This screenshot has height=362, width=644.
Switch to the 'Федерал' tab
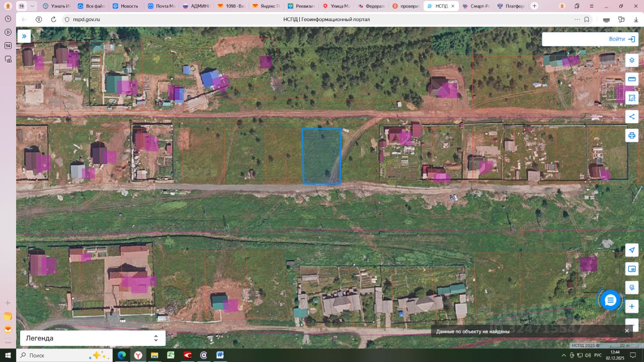[371, 6]
